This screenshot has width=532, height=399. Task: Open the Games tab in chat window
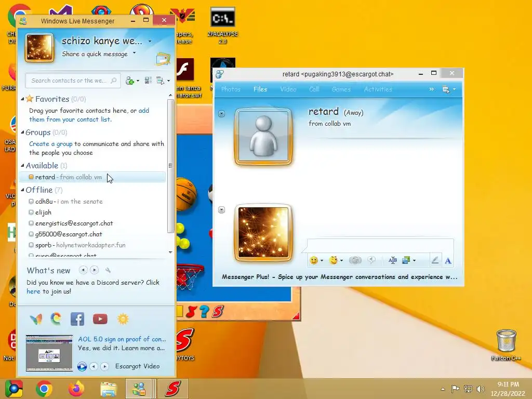[x=341, y=89]
